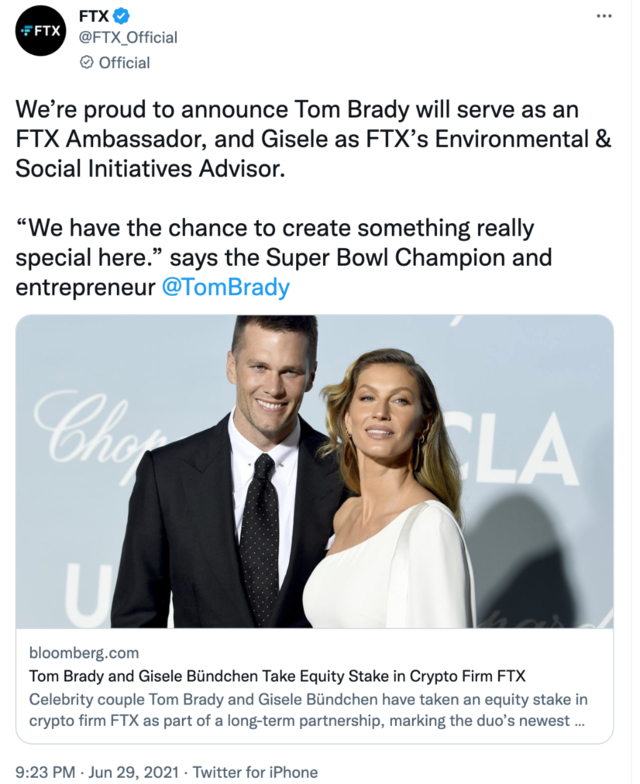
Task: Click the Twitter for iPhone source label
Action: [x=255, y=772]
